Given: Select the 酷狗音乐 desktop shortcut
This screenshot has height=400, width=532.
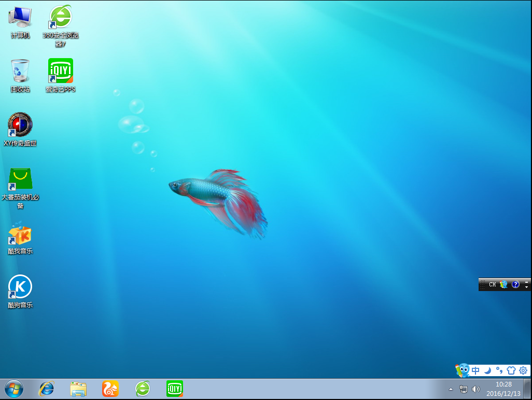Looking at the screenshot, I should 20,292.
